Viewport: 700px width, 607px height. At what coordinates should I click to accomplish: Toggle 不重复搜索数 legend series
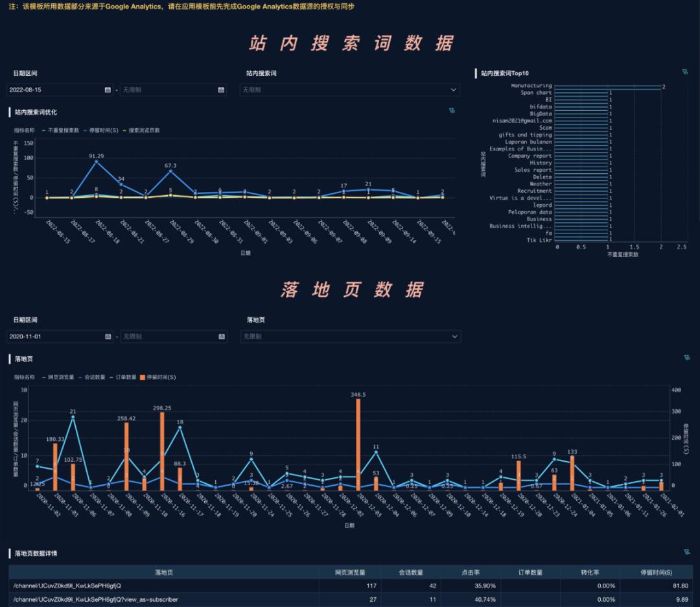coord(62,130)
